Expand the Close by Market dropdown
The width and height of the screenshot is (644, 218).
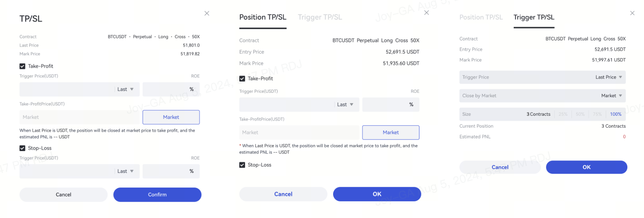coord(611,96)
